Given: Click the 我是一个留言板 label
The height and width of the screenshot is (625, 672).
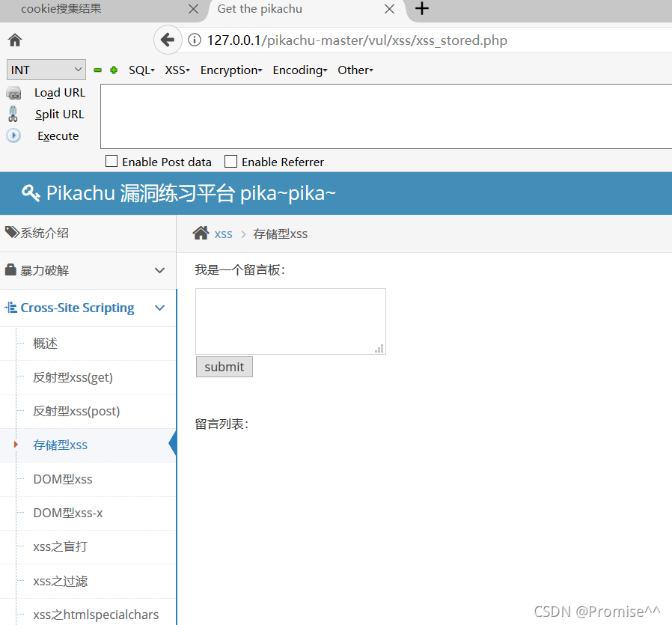Looking at the screenshot, I should coord(240,269).
